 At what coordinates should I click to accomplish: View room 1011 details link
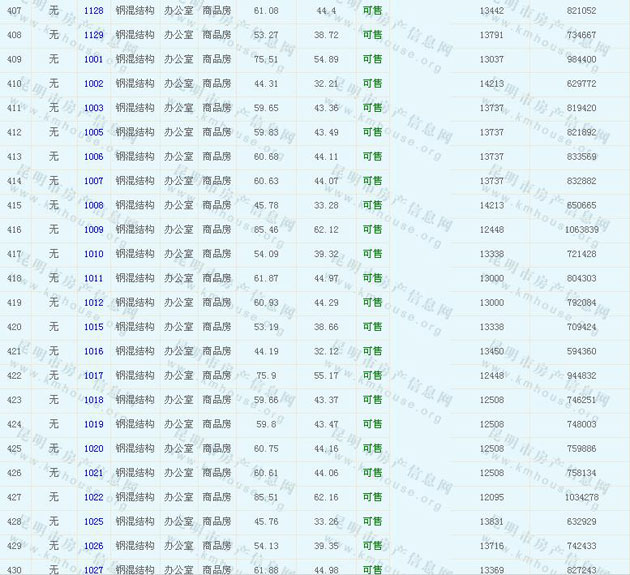coord(93,278)
